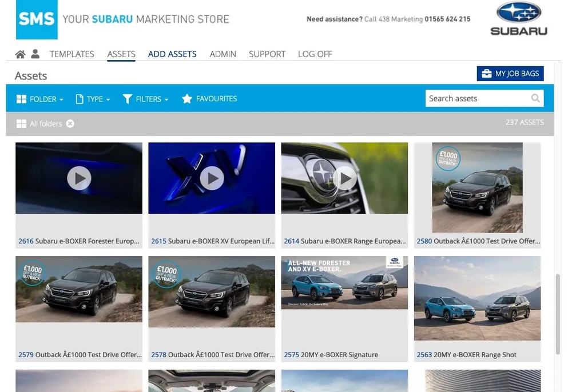Expand the Folder dropdown
Viewport: 572px width, 392px height.
[40, 99]
